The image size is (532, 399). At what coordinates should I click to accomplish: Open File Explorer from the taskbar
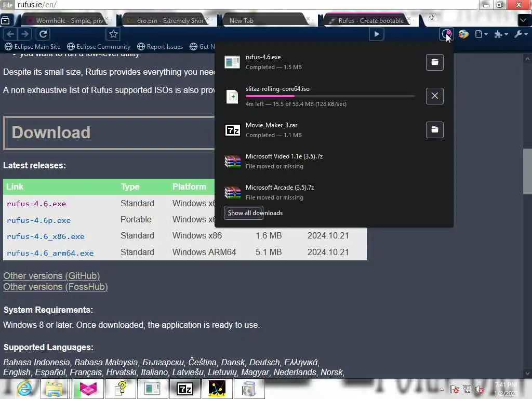pyautogui.click(x=54, y=389)
